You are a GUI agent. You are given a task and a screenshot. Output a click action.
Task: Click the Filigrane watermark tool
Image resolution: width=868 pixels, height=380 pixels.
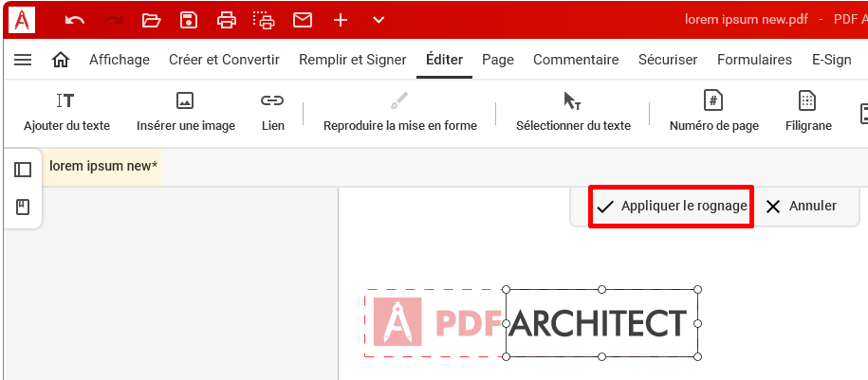[x=807, y=112]
